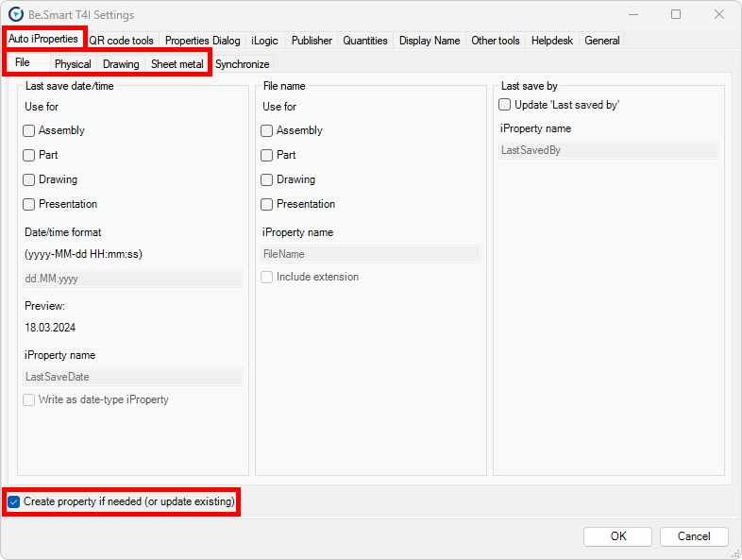Enable Presentation under Last save date/time
This screenshot has height=560, width=742.
pyautogui.click(x=29, y=205)
